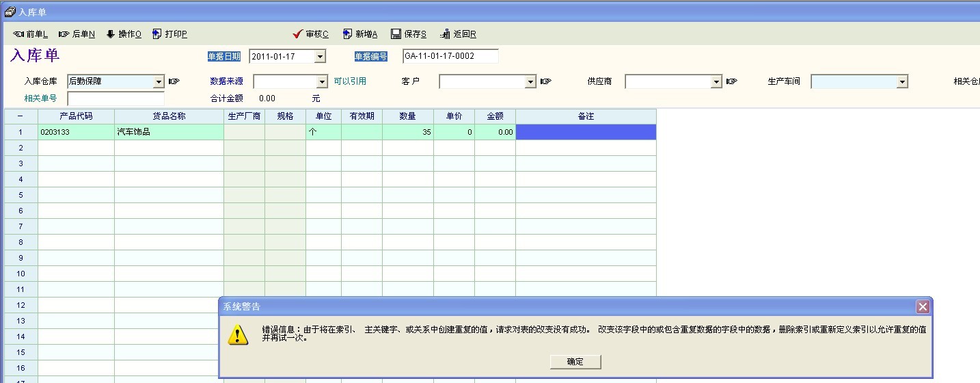The height and width of the screenshot is (383, 980).
Task: Click the 新增 add new icon
Action: click(x=347, y=34)
